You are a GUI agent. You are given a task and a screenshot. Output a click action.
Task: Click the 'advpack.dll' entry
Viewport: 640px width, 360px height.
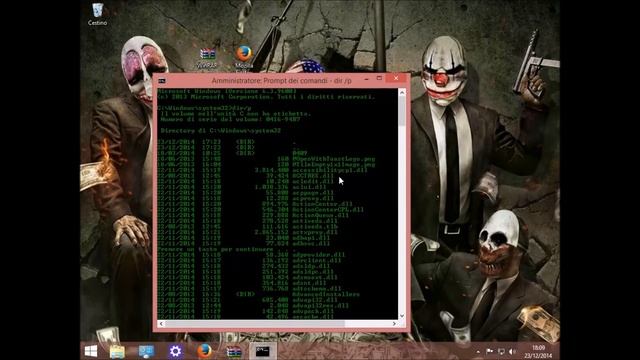click(x=313, y=311)
